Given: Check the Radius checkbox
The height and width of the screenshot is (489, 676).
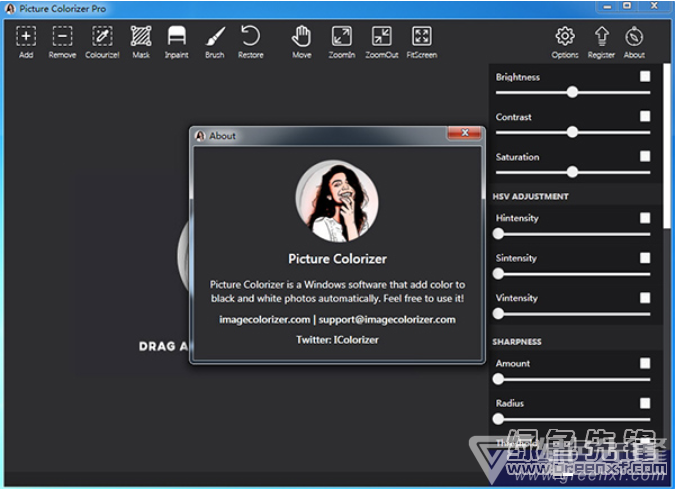Looking at the screenshot, I should [645, 403].
